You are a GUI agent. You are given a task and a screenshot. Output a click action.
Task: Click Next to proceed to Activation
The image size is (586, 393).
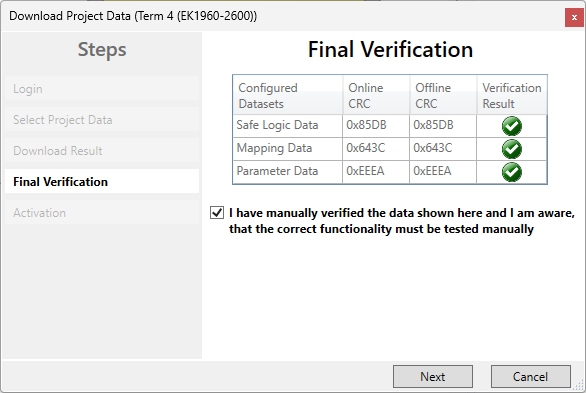point(433,376)
